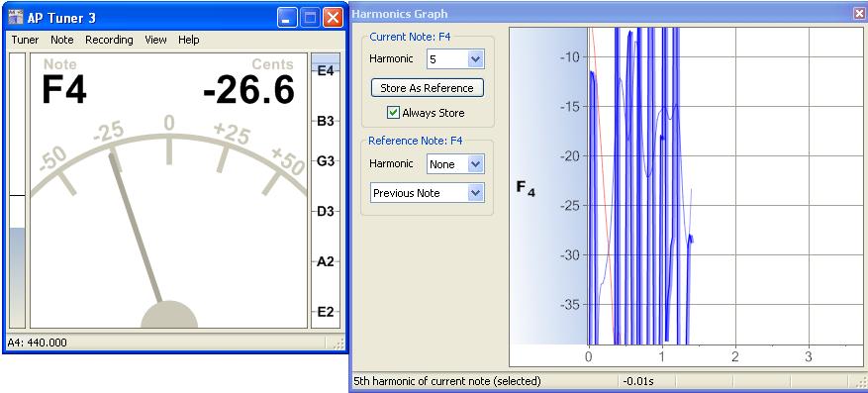Image resolution: width=868 pixels, height=393 pixels.
Task: Click the Store As Reference button
Action: pos(427,88)
